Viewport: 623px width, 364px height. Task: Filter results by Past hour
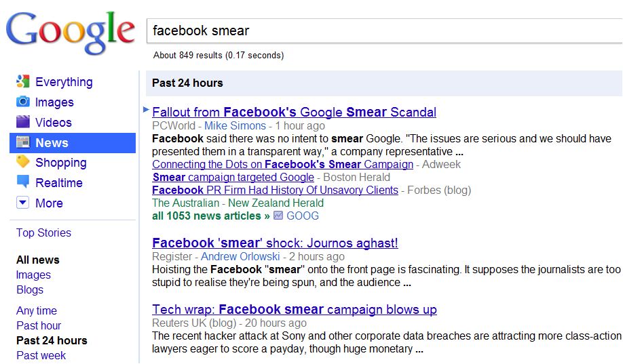pos(39,325)
